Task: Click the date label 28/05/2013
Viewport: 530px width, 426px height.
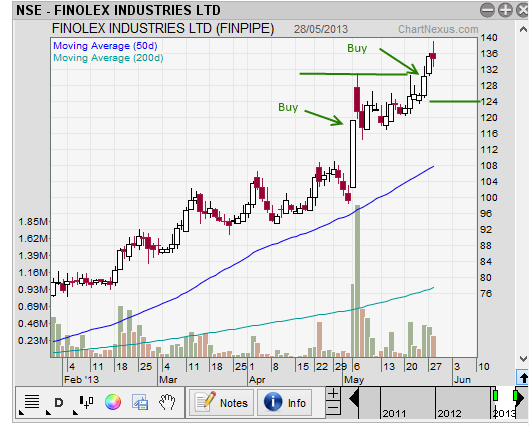Action: coord(320,29)
